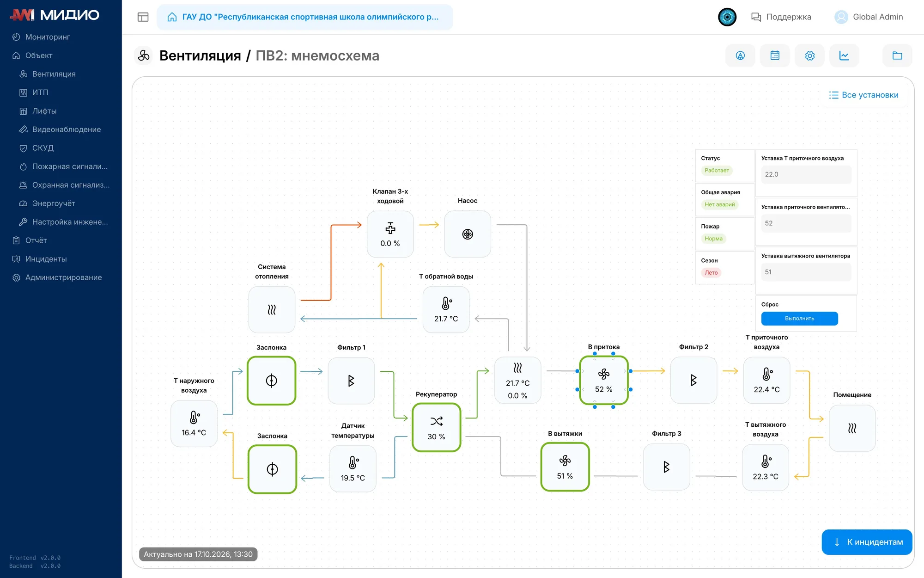The height and width of the screenshot is (578, 924).
Task: Edit the exhaust fan setpoint field 51
Action: point(806,272)
